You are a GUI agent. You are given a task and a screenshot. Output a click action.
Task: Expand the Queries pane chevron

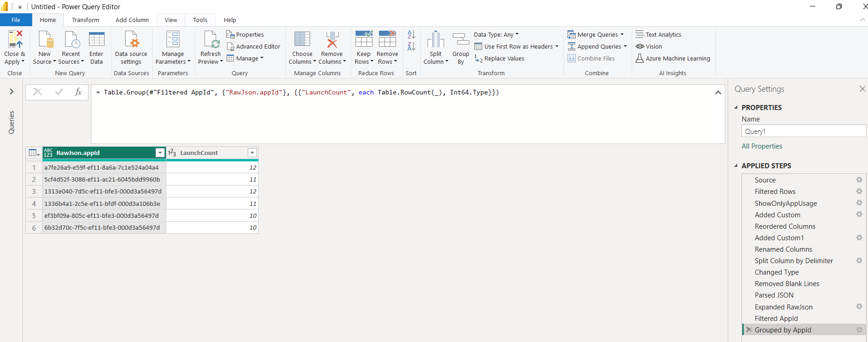[x=11, y=92]
